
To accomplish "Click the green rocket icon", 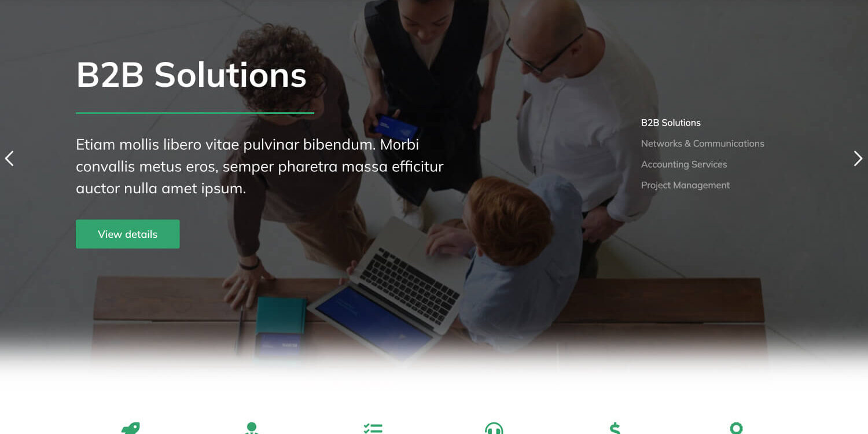I will (x=130, y=429).
